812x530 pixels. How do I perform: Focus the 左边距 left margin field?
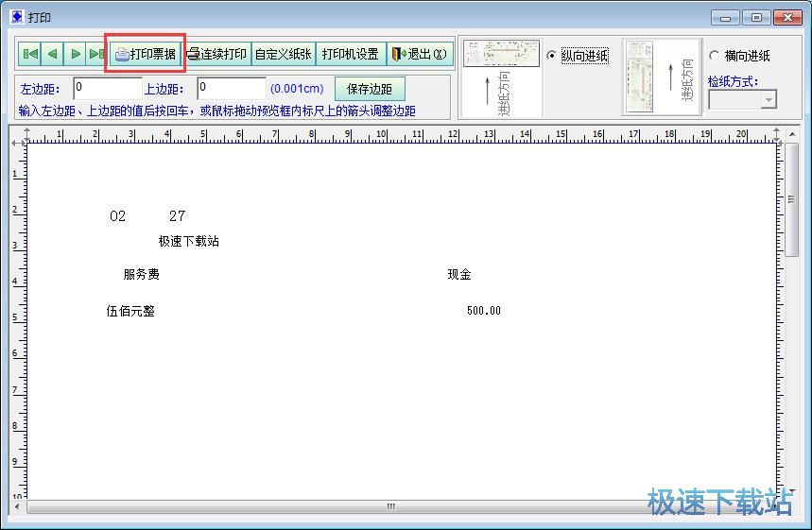click(x=107, y=88)
